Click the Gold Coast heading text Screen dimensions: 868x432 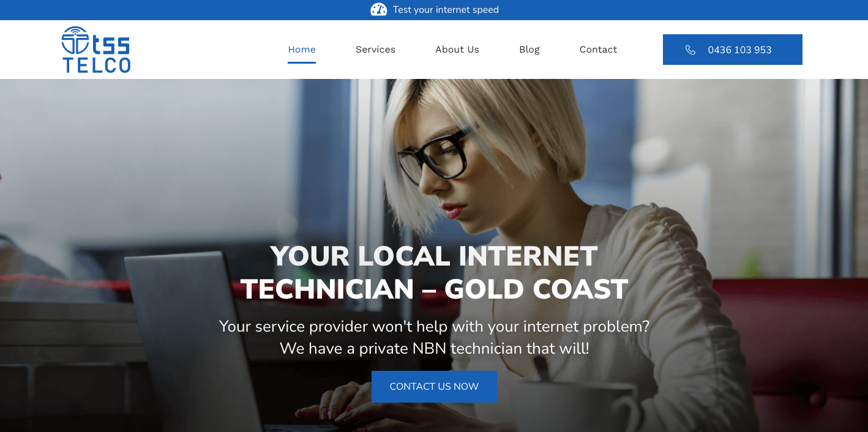coord(536,289)
